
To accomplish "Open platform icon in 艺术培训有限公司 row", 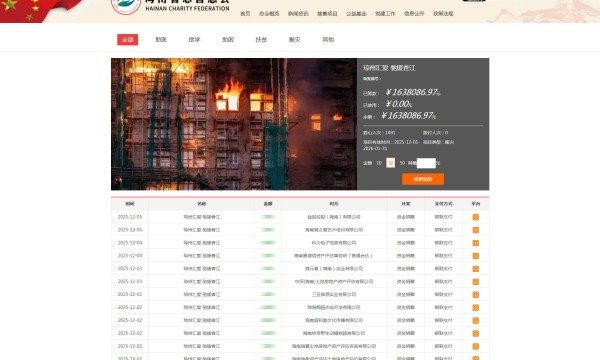I will point(476,230).
